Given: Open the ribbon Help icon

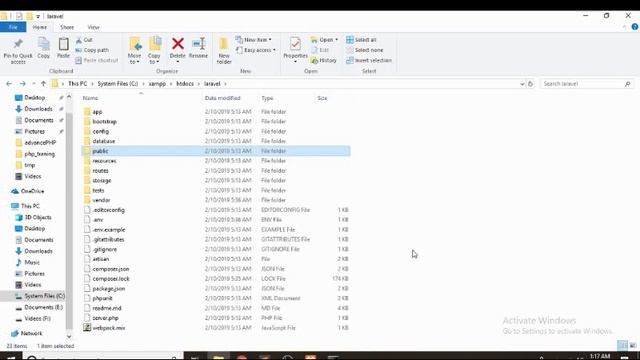Looking at the screenshot, I should (635, 27).
